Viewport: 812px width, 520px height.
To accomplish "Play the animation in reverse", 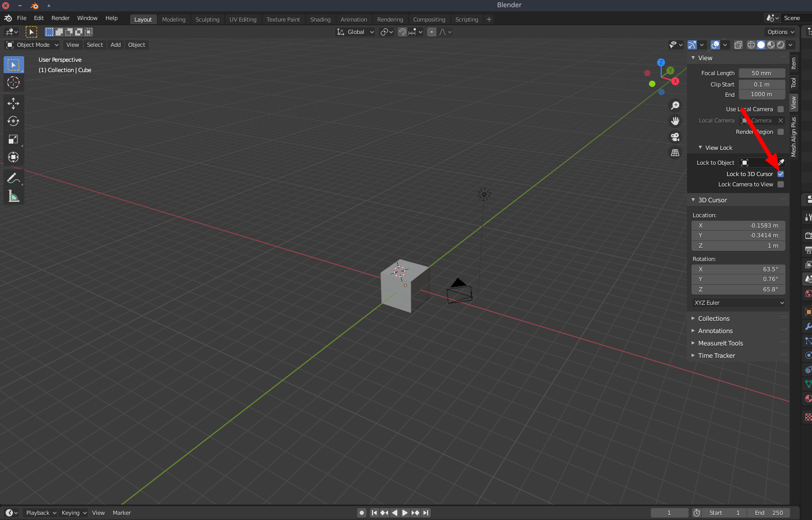I will (x=395, y=513).
